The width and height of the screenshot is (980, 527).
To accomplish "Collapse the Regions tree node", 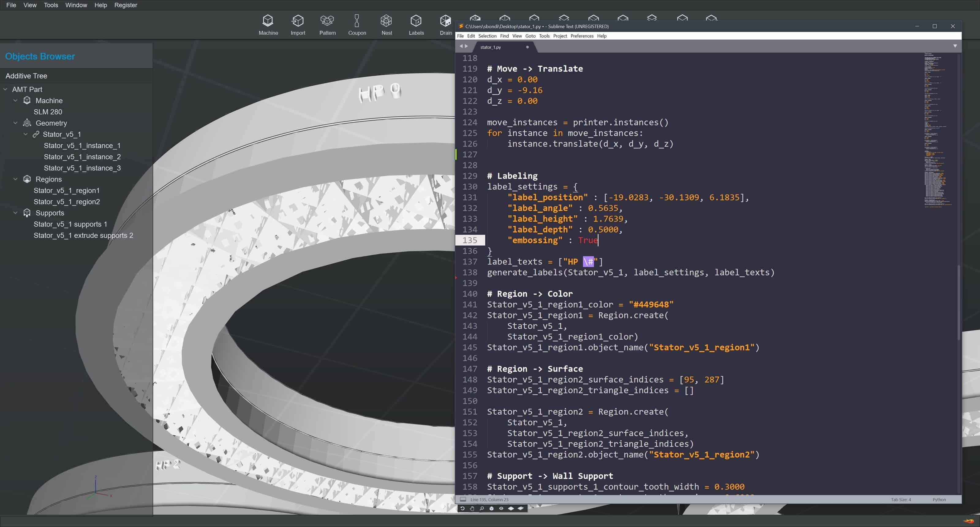I will coord(16,179).
